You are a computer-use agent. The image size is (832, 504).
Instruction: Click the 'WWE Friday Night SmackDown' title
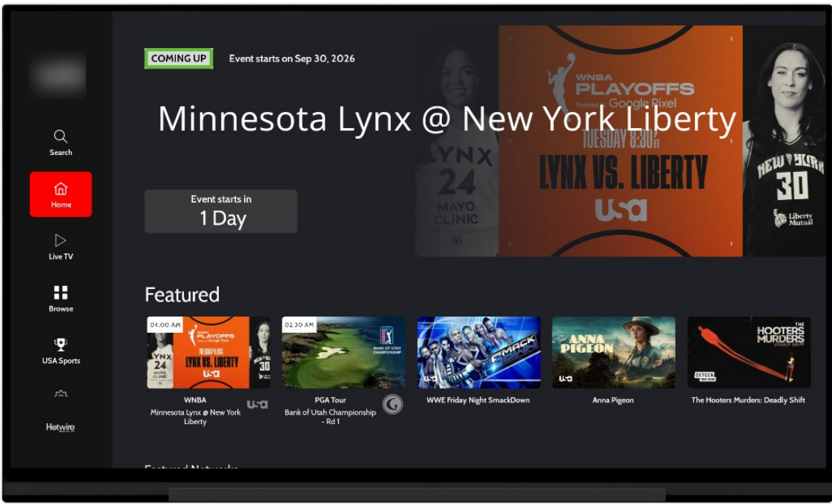(478, 400)
